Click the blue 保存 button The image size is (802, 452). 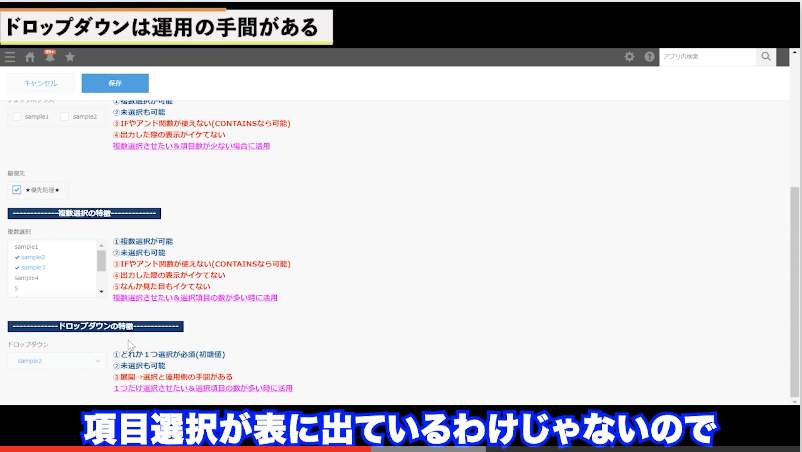[115, 83]
